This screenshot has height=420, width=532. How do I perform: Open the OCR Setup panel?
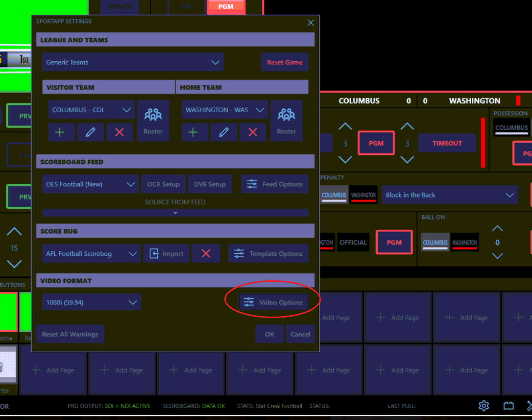pyautogui.click(x=163, y=184)
